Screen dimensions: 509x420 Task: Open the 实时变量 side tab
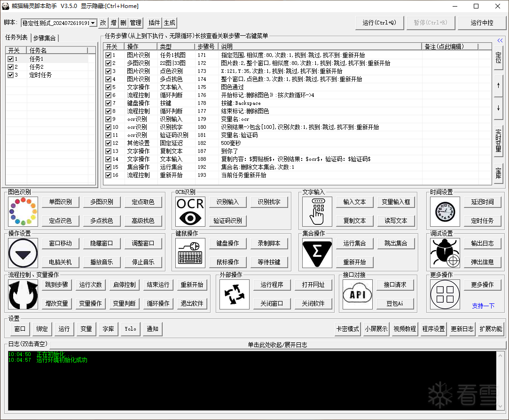[x=498, y=141]
